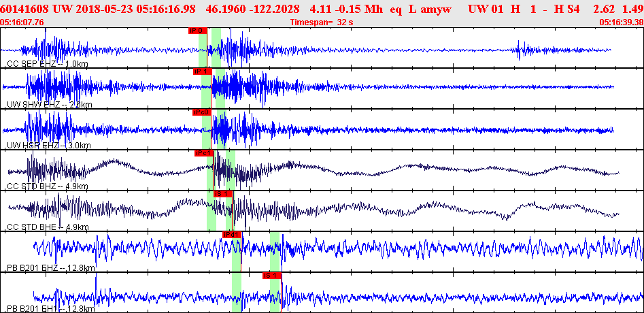Click the iPc0 pick marker on UW HSR
Viewport: 644px width, 313px height.
[x=202, y=112]
